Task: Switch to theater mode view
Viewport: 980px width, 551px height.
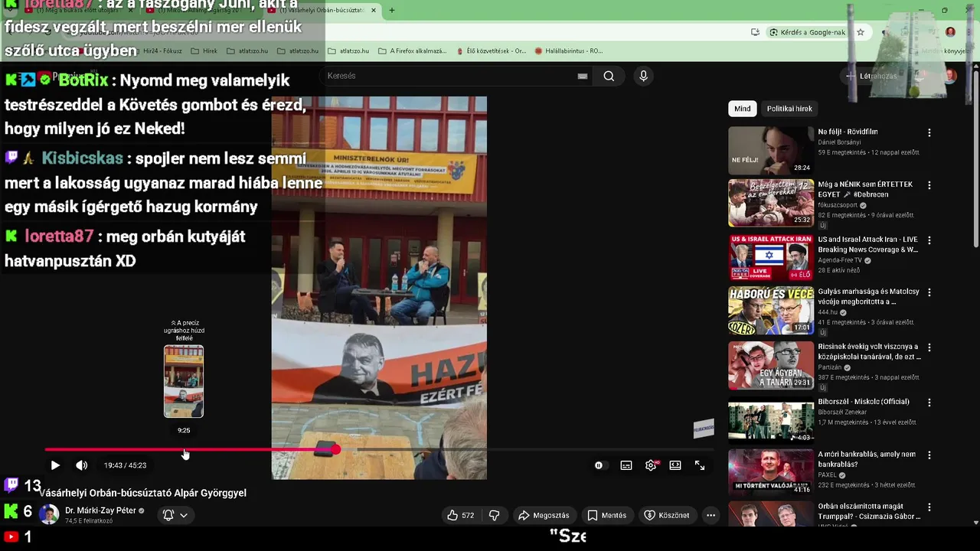Action: [675, 465]
